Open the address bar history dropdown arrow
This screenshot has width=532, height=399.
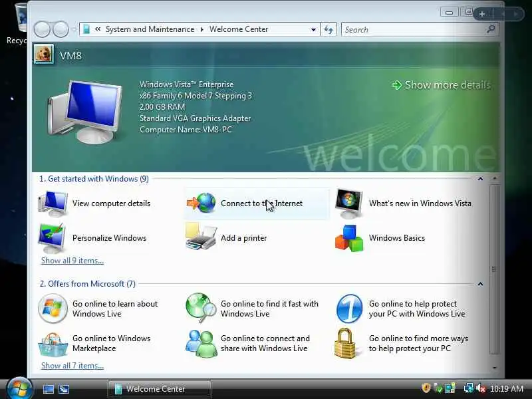pos(313,29)
